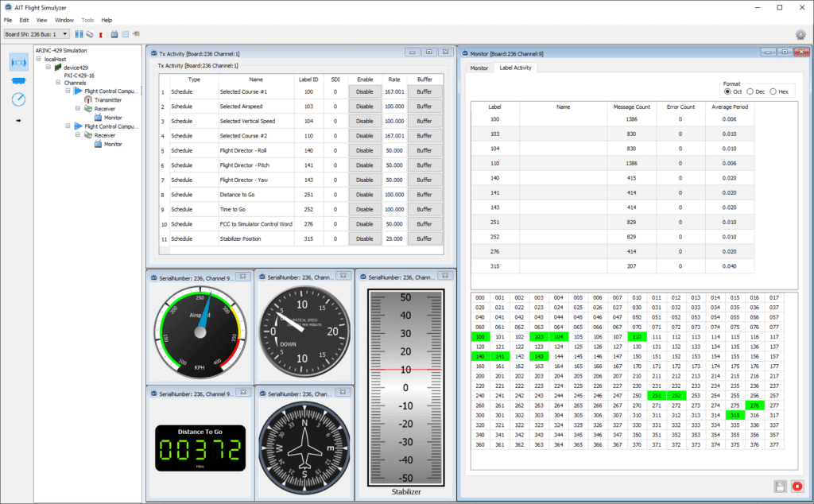
Task: Select the gauges view icon in left sidebar
Action: point(17,62)
